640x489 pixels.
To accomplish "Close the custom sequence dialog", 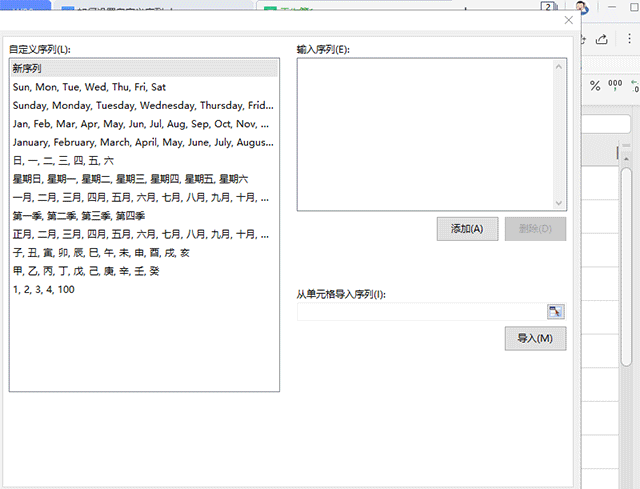I will [569, 20].
